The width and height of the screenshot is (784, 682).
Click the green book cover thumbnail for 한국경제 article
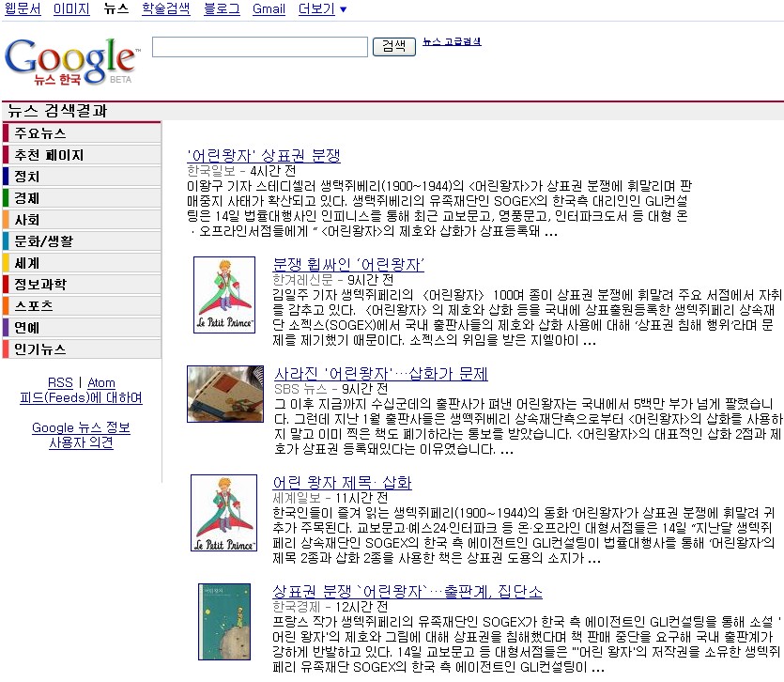[224, 622]
